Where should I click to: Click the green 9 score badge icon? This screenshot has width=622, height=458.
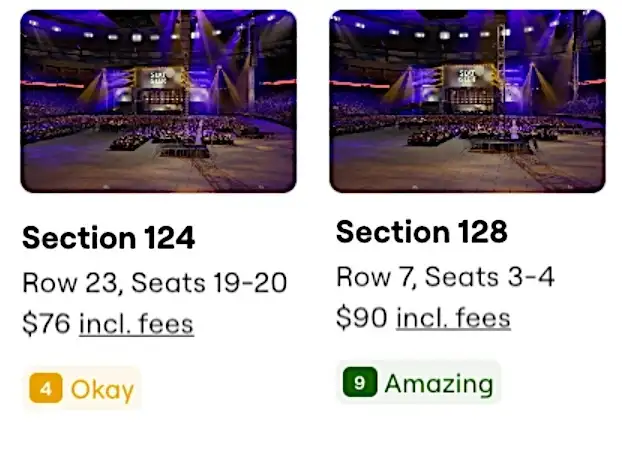tap(360, 382)
